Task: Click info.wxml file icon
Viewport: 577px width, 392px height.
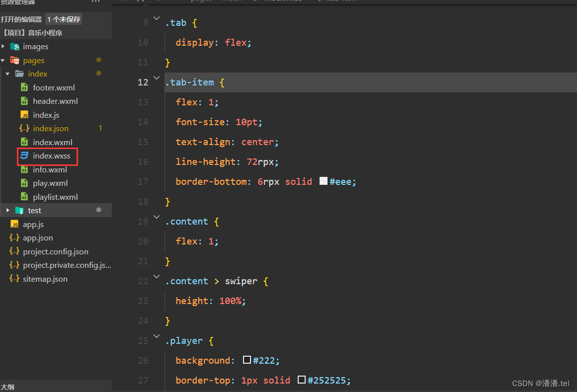Action: (24, 169)
